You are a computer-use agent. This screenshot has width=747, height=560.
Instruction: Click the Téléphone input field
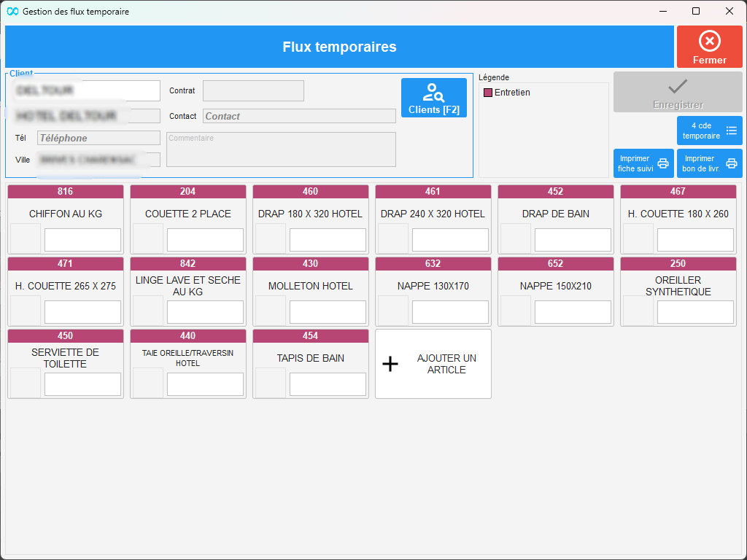(98, 138)
